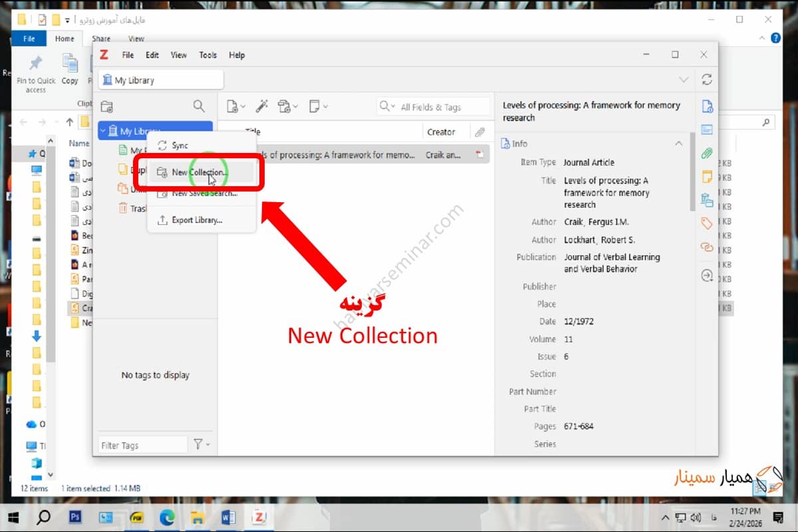This screenshot has height=532, width=798.
Task: Click Add Item by Identifier wand icon
Action: (261, 106)
